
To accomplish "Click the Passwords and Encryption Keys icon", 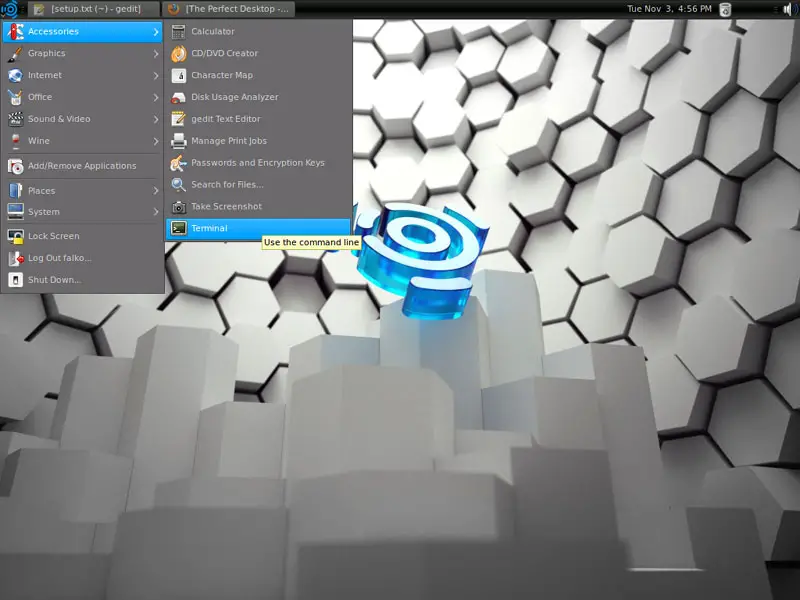I will click(x=179, y=163).
